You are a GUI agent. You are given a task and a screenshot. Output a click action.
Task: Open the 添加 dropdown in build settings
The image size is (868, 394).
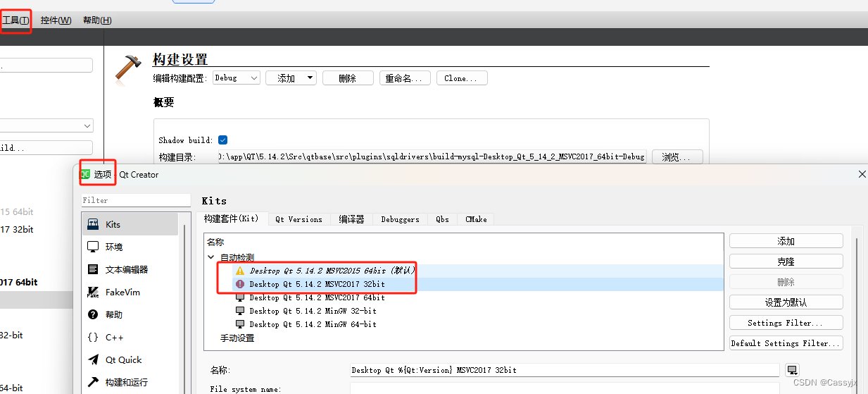pos(291,78)
